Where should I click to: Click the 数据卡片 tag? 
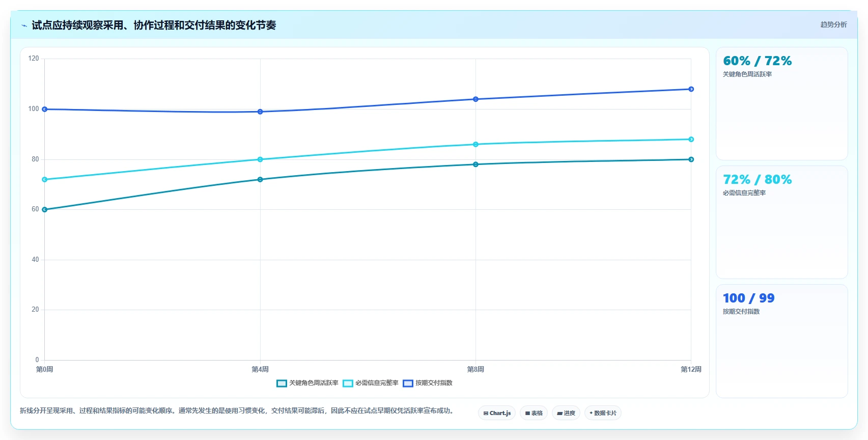point(603,413)
